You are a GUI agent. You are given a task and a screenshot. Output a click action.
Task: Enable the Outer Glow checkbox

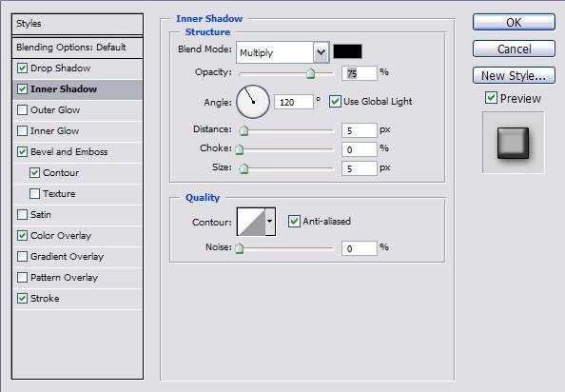click(22, 109)
